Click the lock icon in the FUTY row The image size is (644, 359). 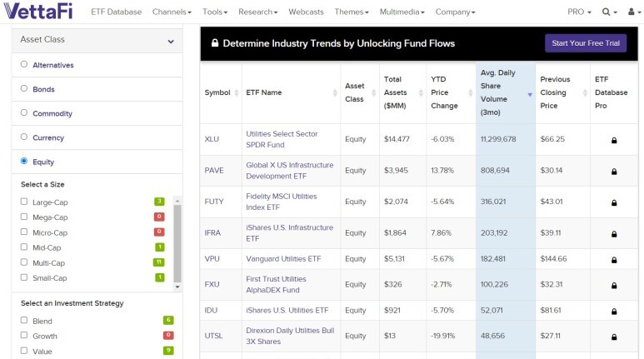pyautogui.click(x=614, y=203)
